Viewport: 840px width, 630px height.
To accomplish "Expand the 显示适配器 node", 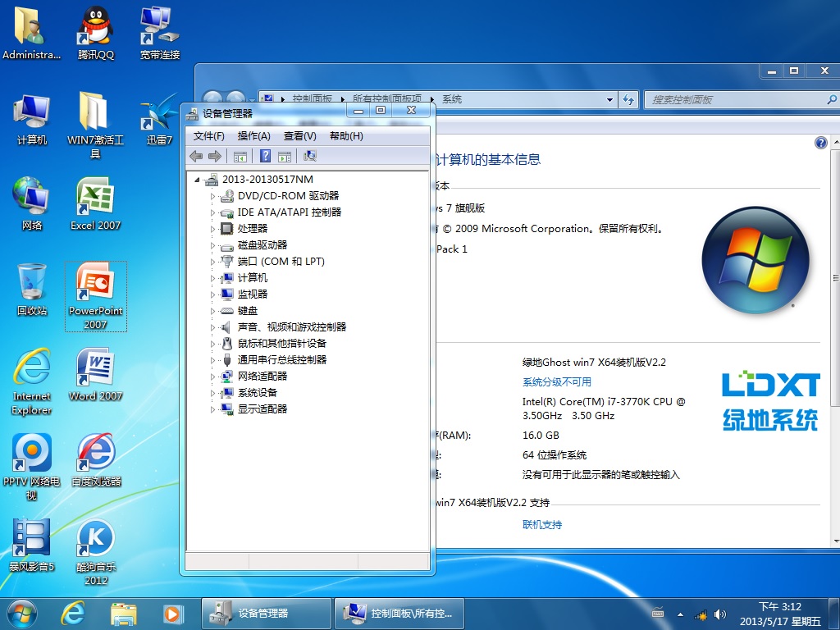I will tap(212, 410).
